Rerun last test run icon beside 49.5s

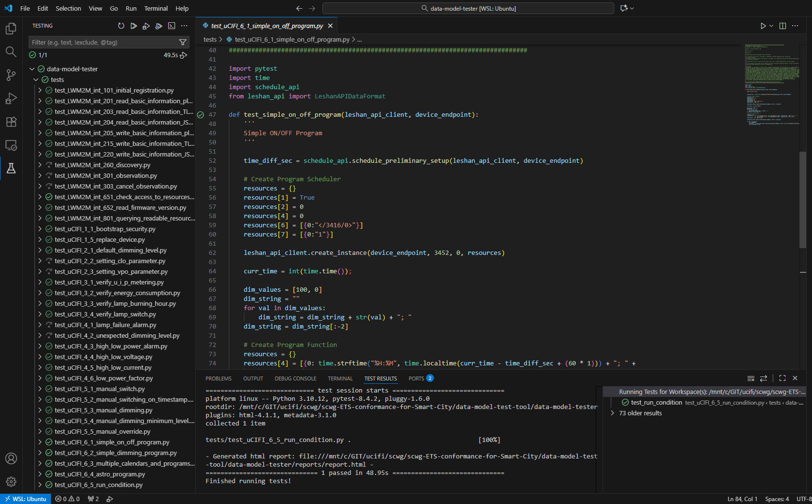point(184,55)
